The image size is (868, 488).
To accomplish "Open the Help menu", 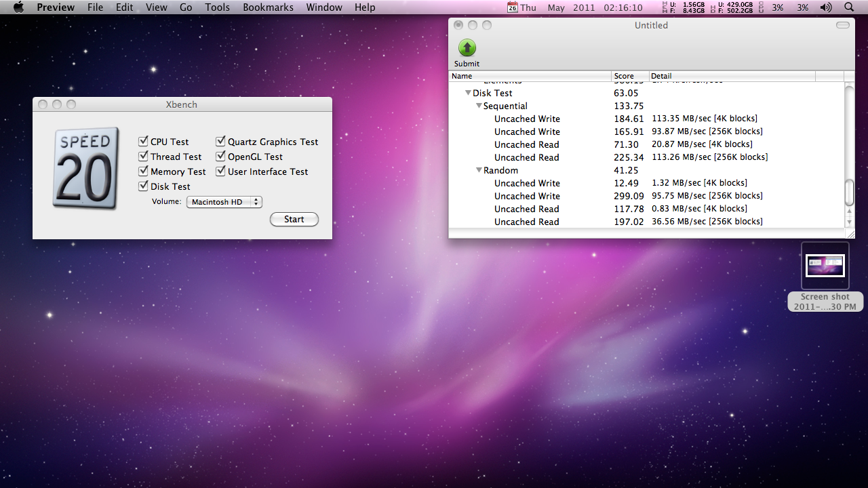I will [x=365, y=7].
